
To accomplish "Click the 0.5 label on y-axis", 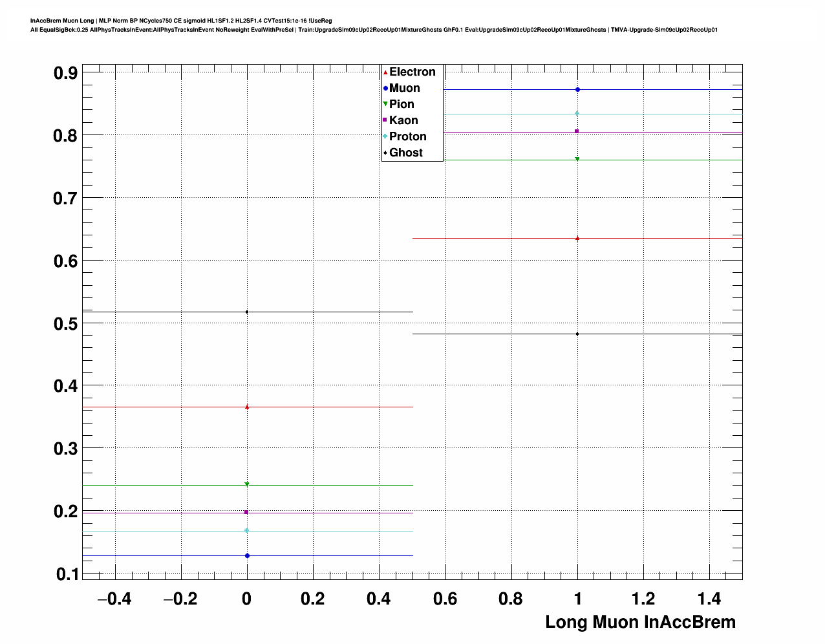I will tap(65, 324).
